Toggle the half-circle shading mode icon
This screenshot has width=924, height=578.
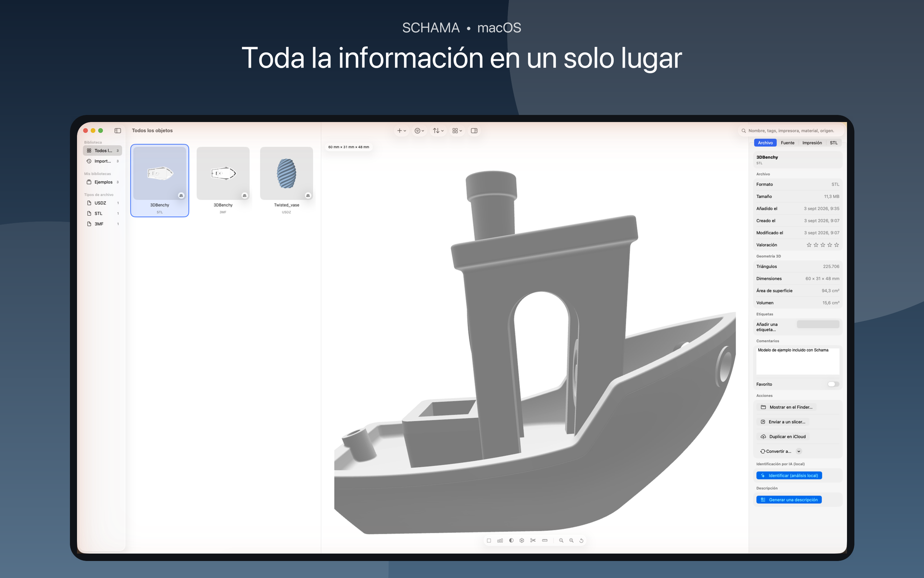(x=511, y=540)
